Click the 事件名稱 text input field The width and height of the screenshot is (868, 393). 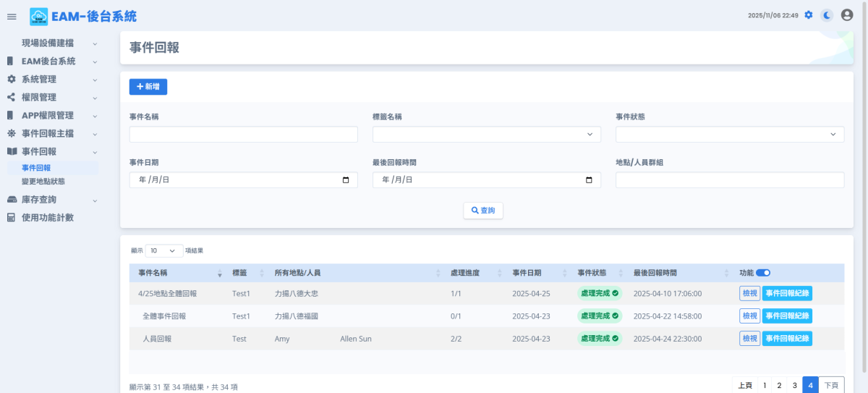coord(243,135)
